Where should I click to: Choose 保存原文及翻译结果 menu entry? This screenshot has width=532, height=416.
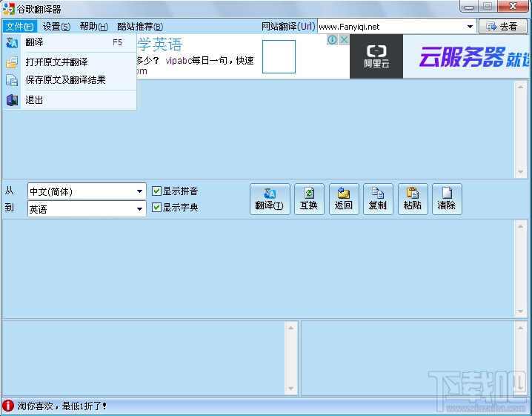pyautogui.click(x=70, y=81)
